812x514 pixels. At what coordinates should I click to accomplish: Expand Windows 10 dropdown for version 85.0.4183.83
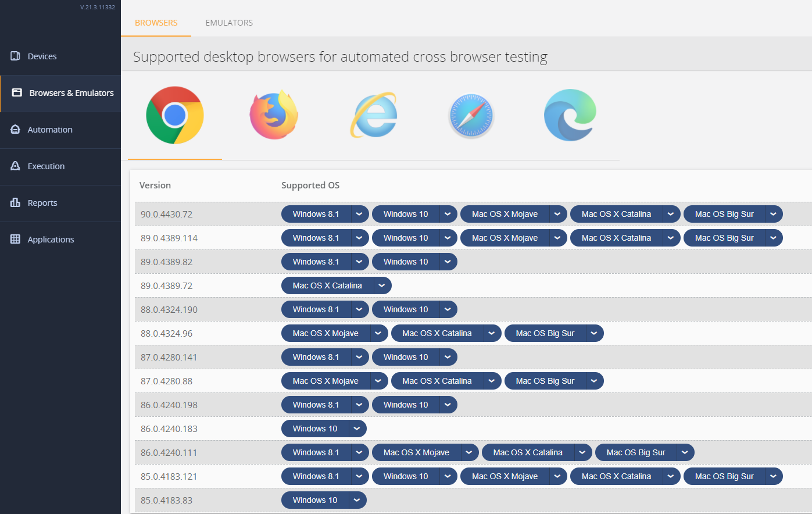357,500
